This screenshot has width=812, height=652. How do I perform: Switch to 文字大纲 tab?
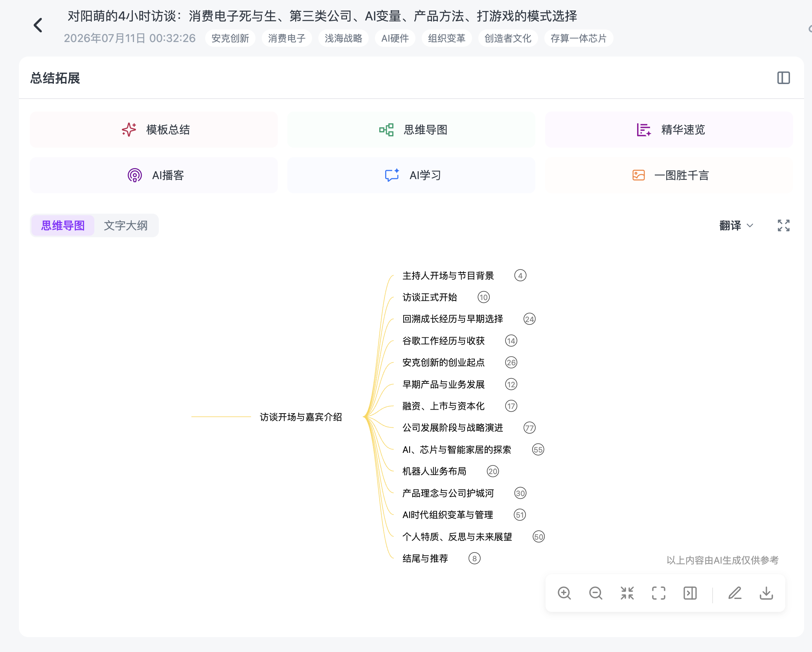point(126,225)
